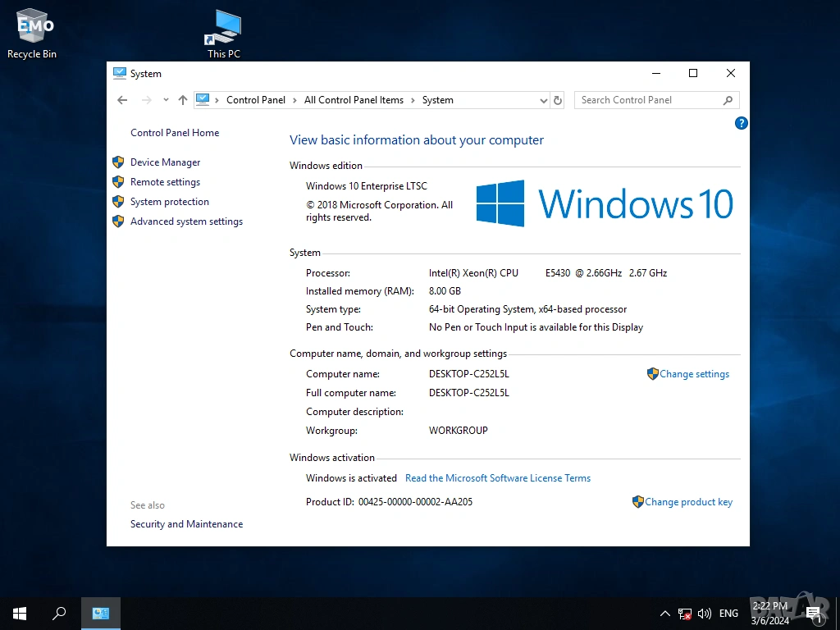Open Advanced system settings
This screenshot has width=840, height=630.
(186, 221)
